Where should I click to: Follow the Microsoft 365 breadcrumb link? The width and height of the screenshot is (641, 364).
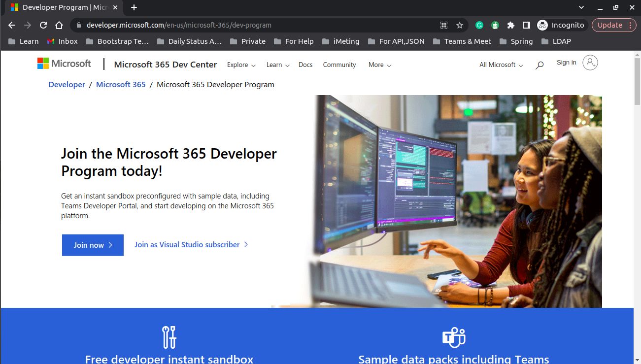[x=121, y=85]
